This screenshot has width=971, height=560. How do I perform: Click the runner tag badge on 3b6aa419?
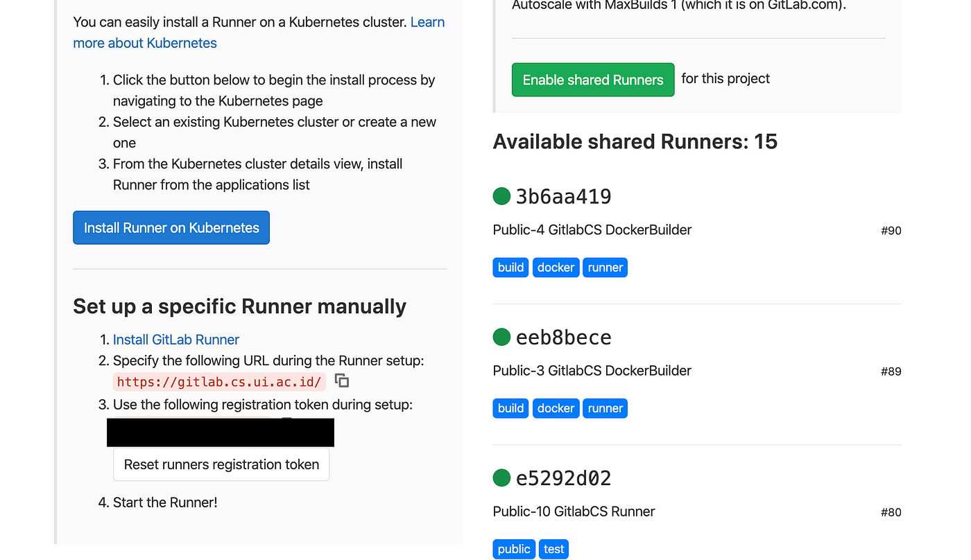[605, 267]
